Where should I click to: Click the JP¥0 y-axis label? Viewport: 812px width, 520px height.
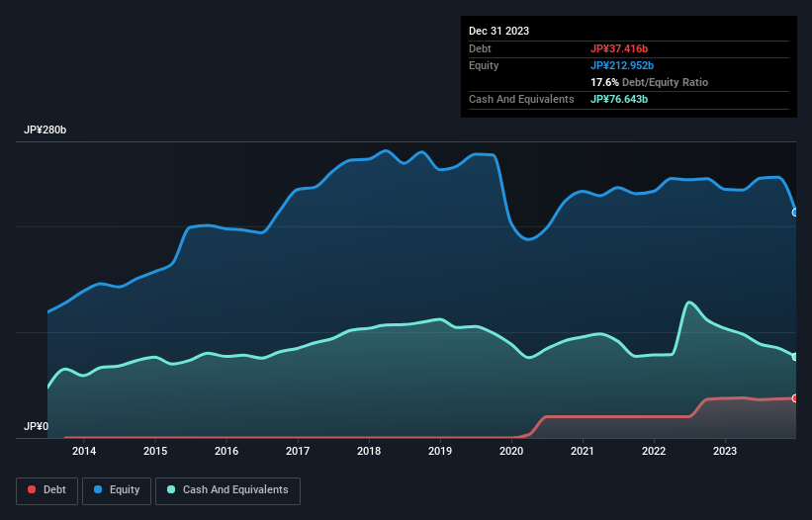click(36, 426)
